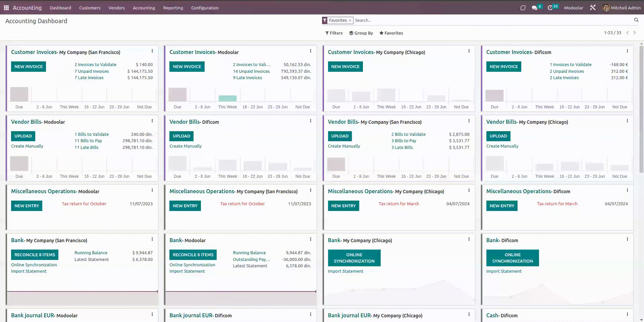Go to next page arrow
Viewport: 644px width, 322px height.
click(635, 33)
